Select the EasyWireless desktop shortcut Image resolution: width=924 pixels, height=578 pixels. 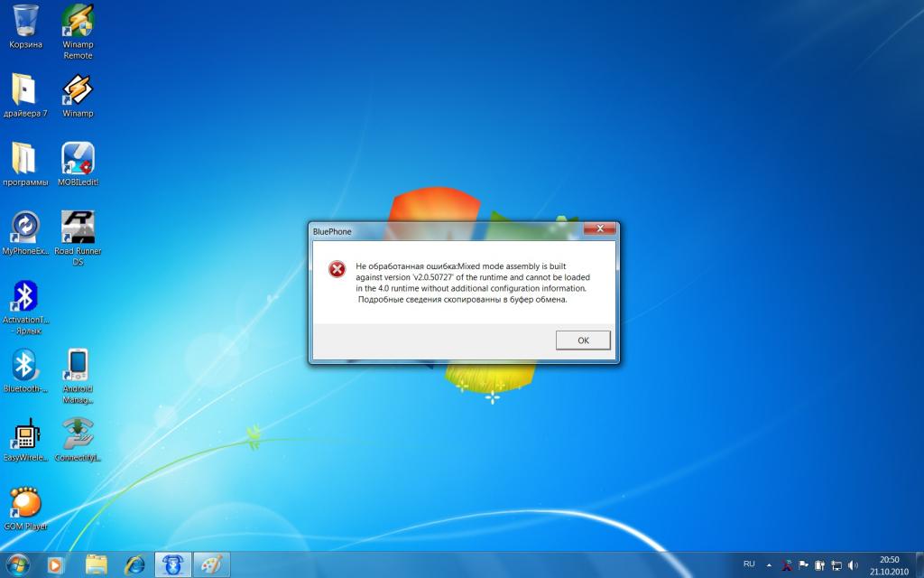coord(24,434)
